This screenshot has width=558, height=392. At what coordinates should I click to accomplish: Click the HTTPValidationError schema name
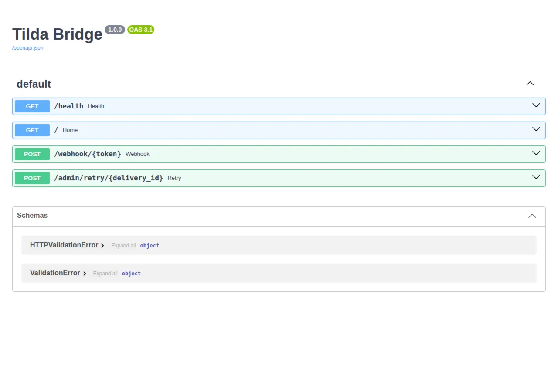[x=64, y=245]
